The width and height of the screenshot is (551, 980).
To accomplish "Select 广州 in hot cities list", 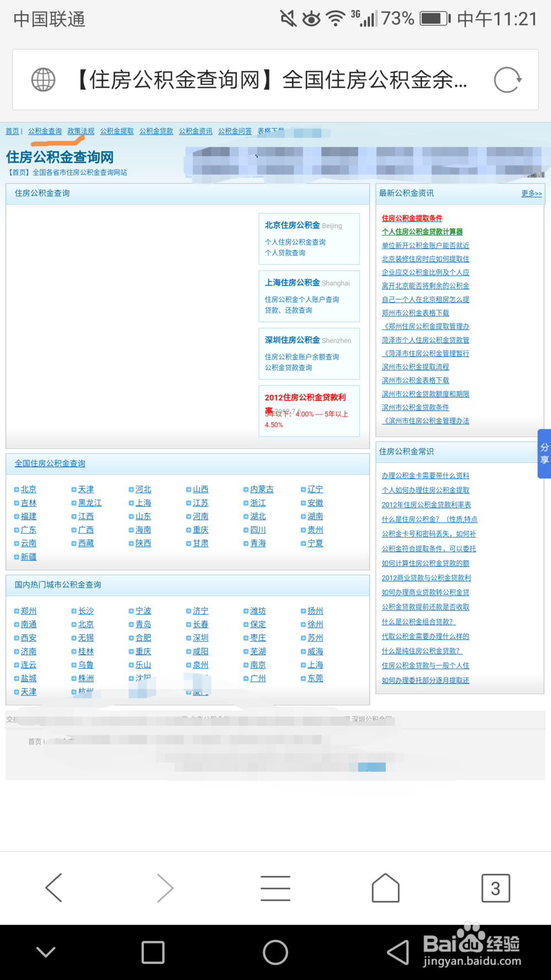I will coord(258,678).
